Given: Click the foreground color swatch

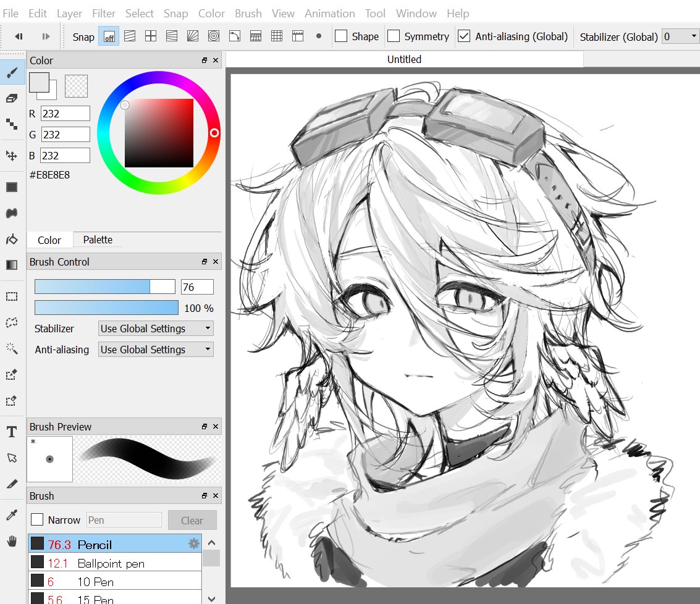Looking at the screenshot, I should coord(39,83).
